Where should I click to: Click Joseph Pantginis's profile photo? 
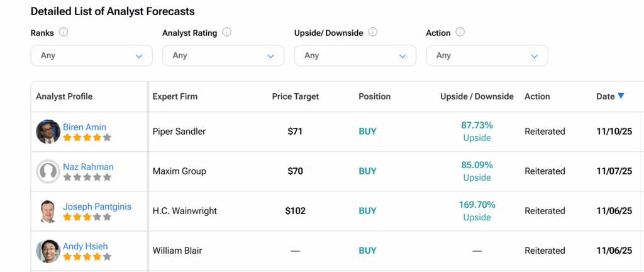(48, 211)
